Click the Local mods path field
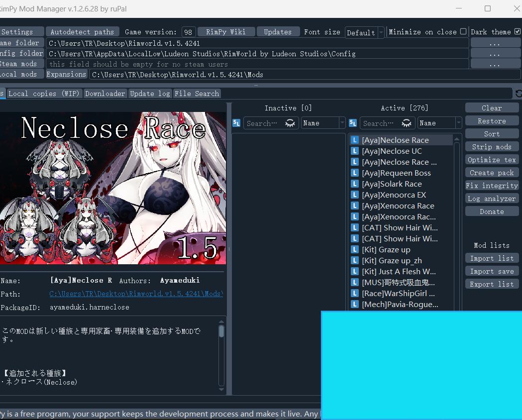Viewport: 522px width, 420px height. (305, 75)
